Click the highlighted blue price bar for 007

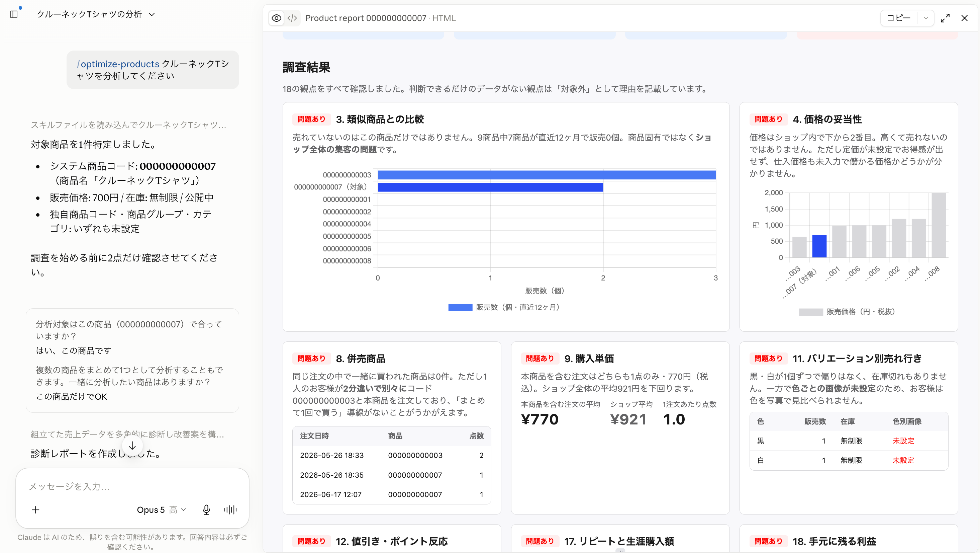(819, 246)
